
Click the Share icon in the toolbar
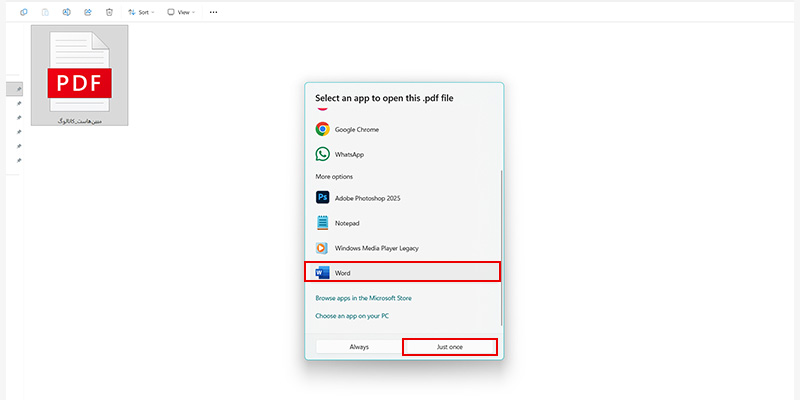point(87,12)
